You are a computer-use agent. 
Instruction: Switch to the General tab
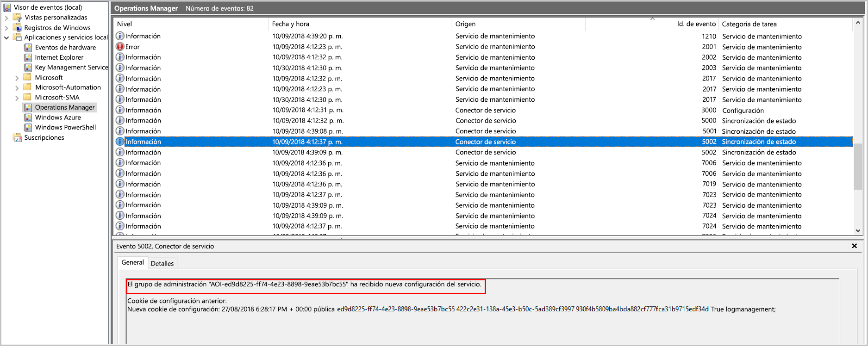132,263
